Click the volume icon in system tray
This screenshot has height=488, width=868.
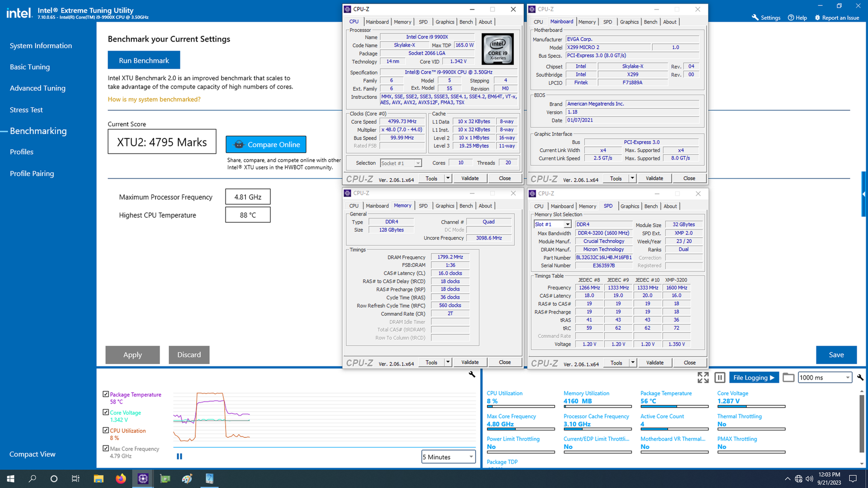[x=809, y=479]
